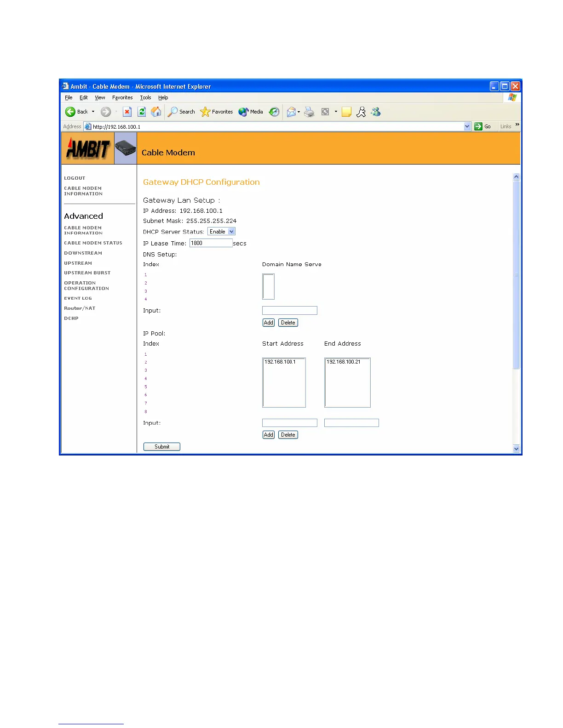Click the LOGOUT link in sidebar

click(75, 178)
